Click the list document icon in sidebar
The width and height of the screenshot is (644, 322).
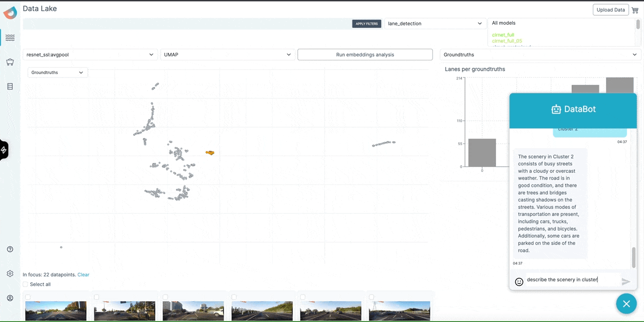[10, 87]
